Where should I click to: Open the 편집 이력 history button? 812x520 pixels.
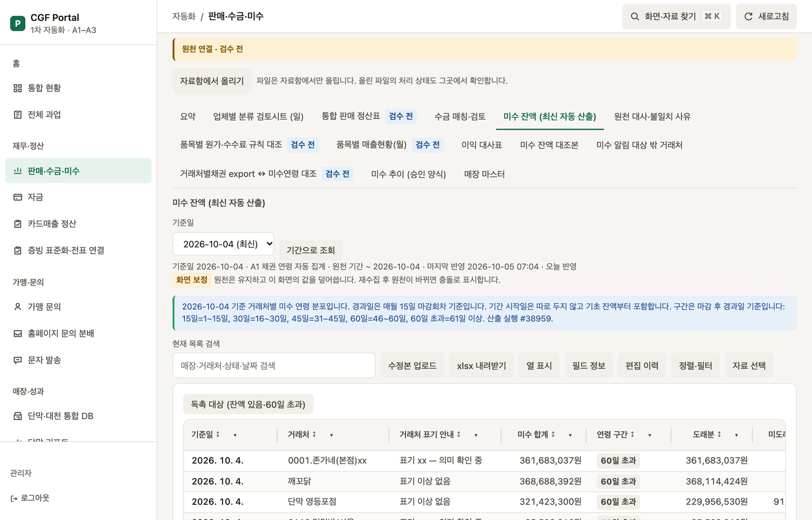[x=642, y=365]
